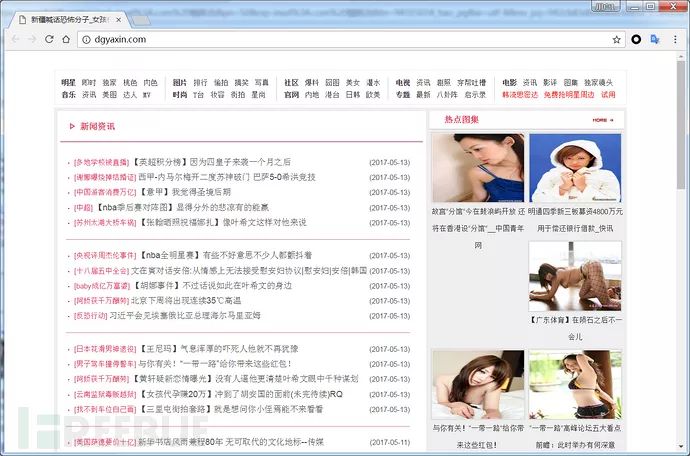
Task: Open the Google Translate toolbar icon
Action: 655,40
